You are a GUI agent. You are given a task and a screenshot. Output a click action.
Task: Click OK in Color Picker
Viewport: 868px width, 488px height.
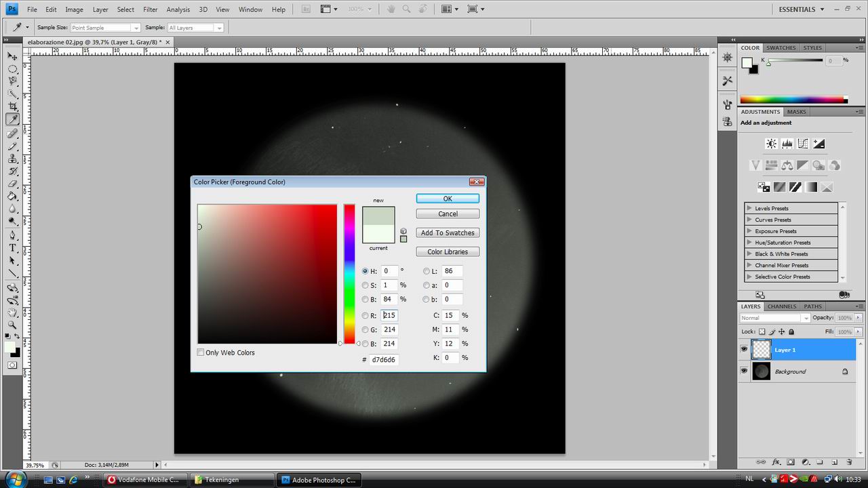coord(448,199)
